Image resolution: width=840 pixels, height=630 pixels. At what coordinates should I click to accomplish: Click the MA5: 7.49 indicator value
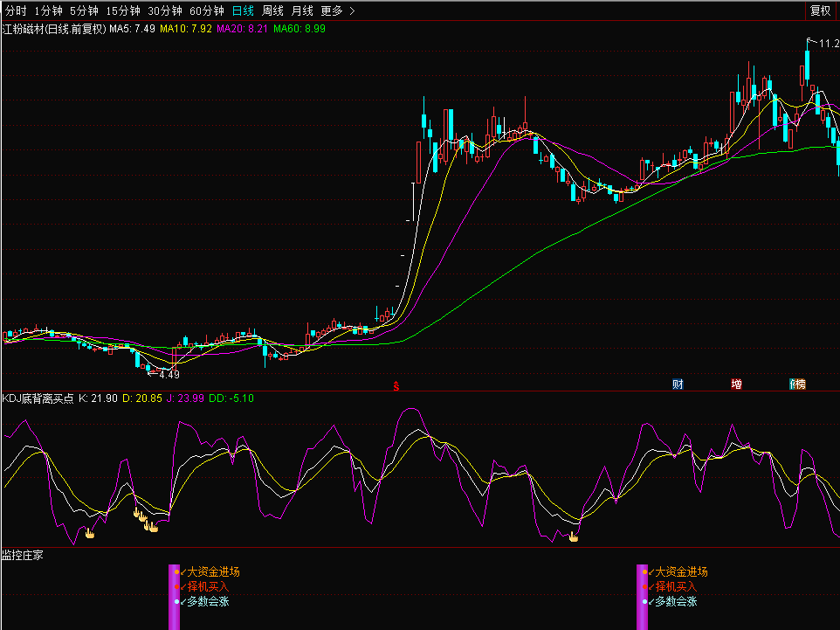[133, 29]
